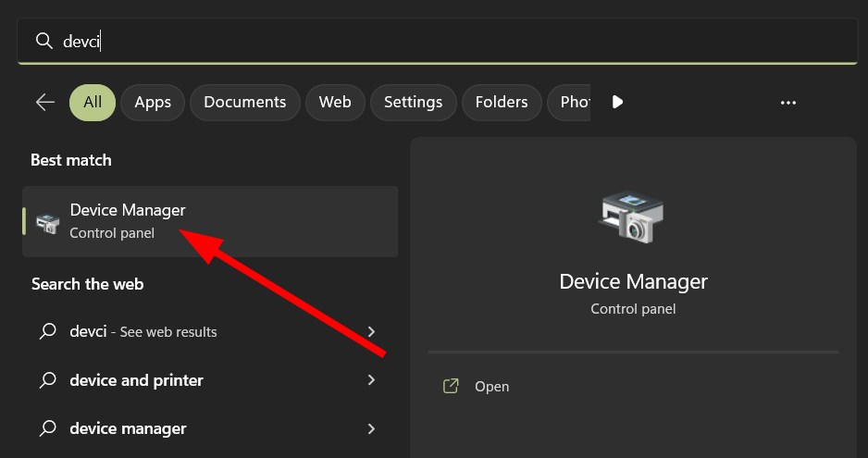Switch to the Settings filter tab
The width and height of the screenshot is (868, 458).
click(413, 103)
